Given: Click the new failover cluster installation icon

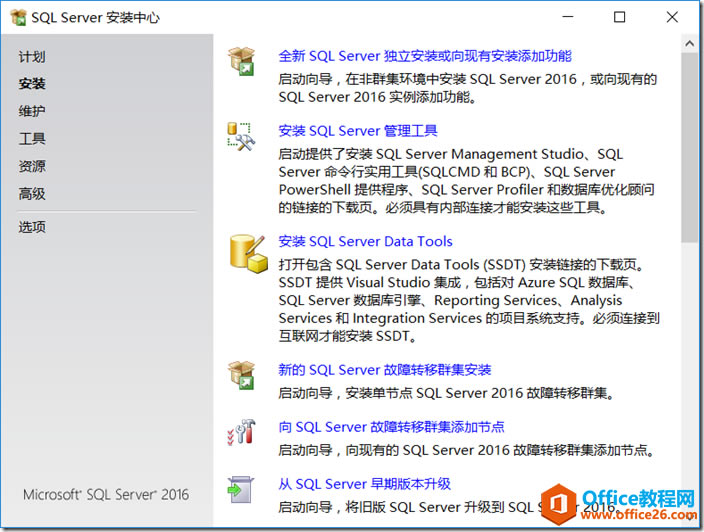Looking at the screenshot, I should pyautogui.click(x=242, y=373).
